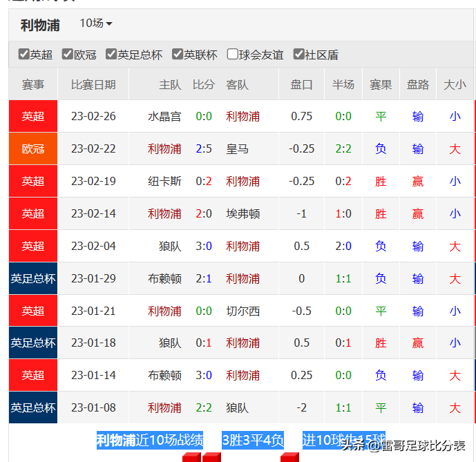Click the half-time 1:0 in 埃弗顿 row
This screenshot has height=462, width=476.
[x=343, y=214]
